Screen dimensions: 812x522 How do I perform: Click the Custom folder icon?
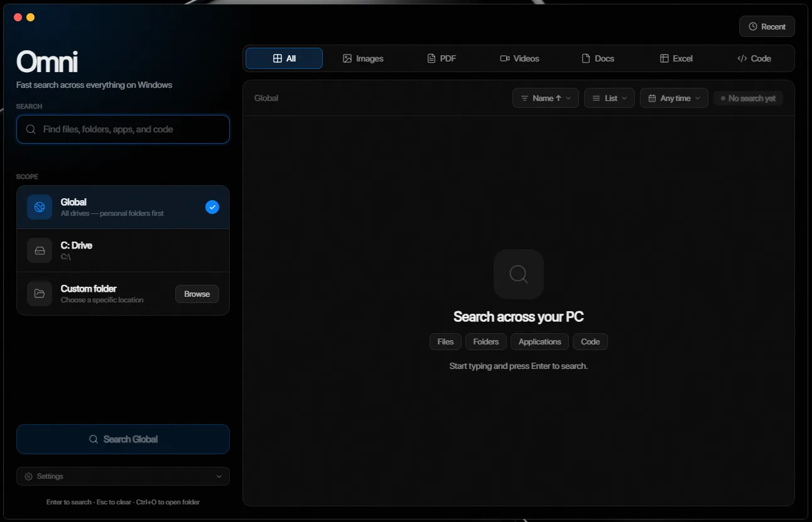coord(40,294)
